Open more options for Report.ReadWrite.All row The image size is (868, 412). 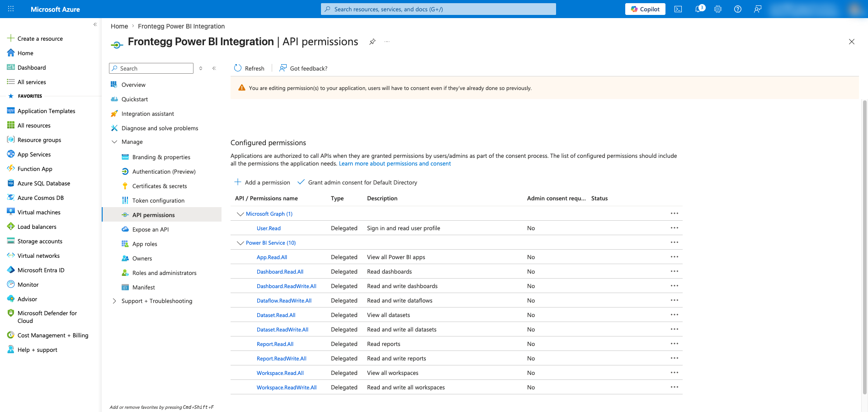click(x=675, y=358)
